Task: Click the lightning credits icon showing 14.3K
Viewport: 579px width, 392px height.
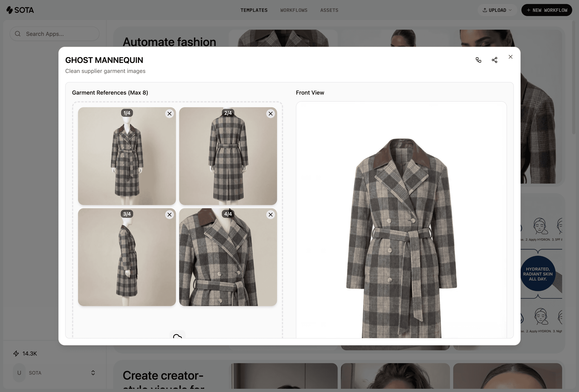Action: (16, 354)
